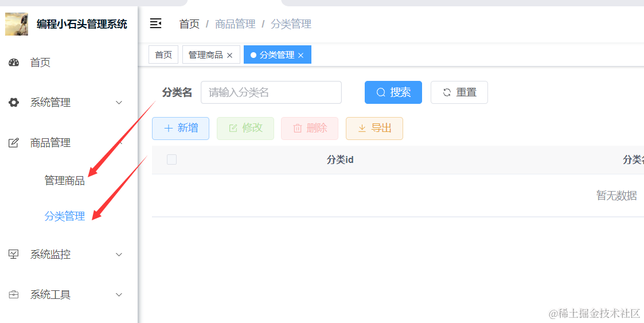Image resolution: width=644 pixels, height=323 pixels.
Task: Click the edit icon beside 商品管理
Action: pos(14,143)
